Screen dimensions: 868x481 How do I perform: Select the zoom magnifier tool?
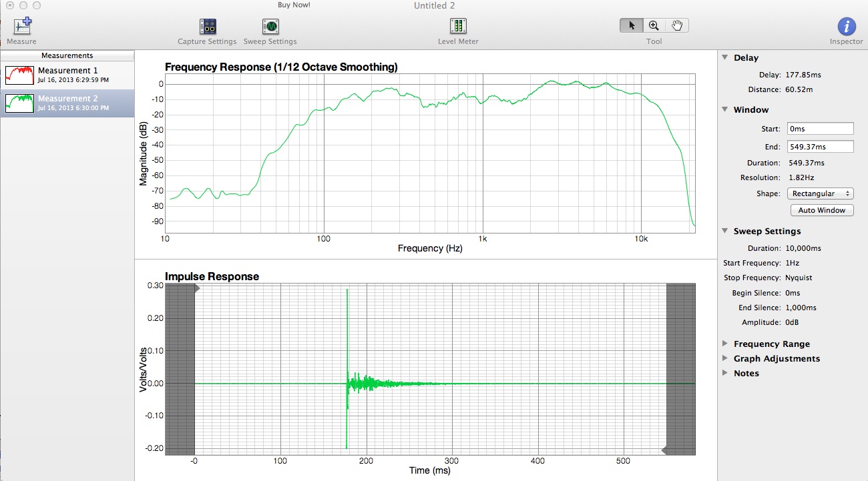[x=654, y=25]
